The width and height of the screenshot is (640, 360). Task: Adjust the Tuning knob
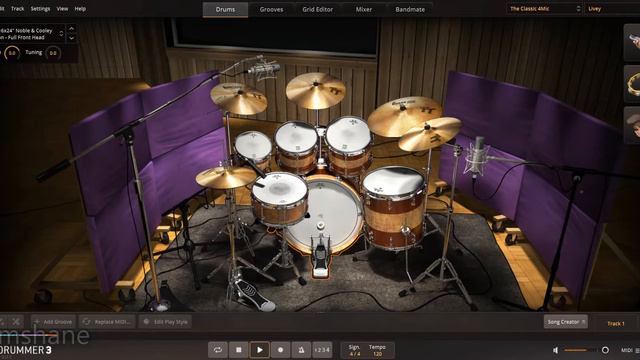[53, 53]
